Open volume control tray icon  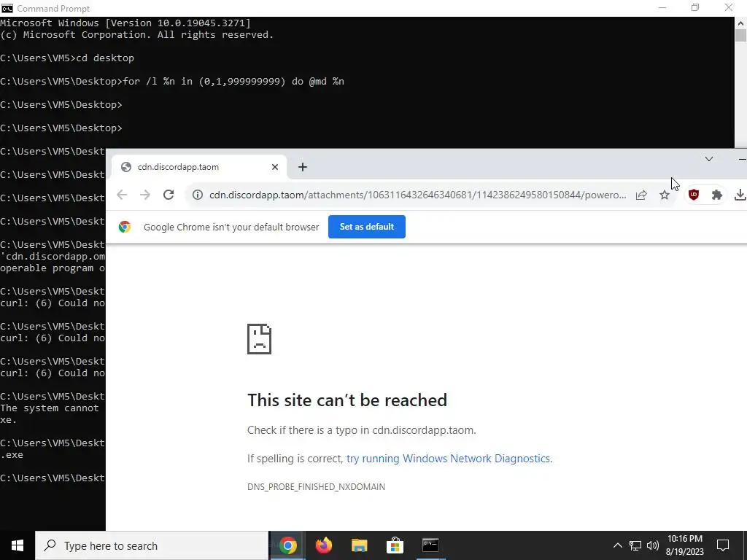[653, 545]
